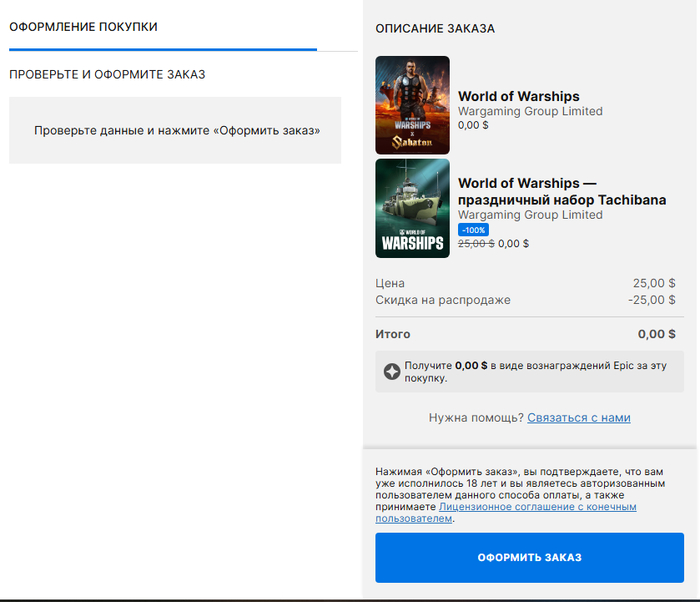Follow the «Связаться с нами» link
This screenshot has height=602, width=700.
tap(578, 418)
